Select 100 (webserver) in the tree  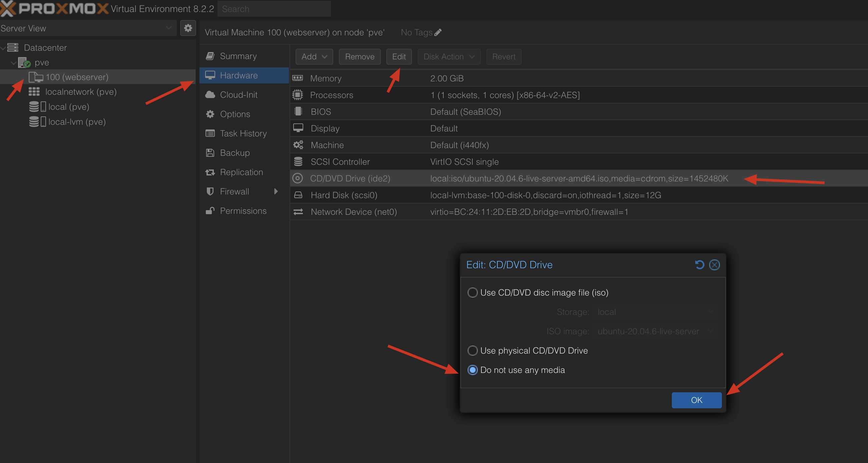98,77
